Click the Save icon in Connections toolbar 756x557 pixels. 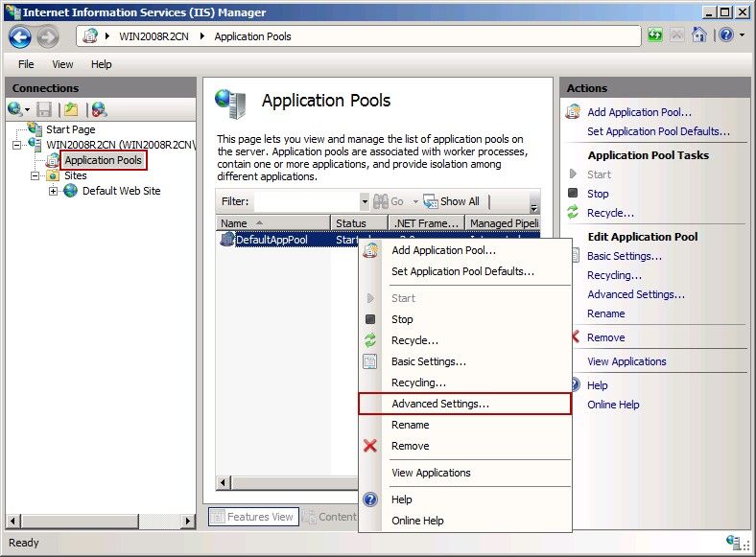[44, 109]
